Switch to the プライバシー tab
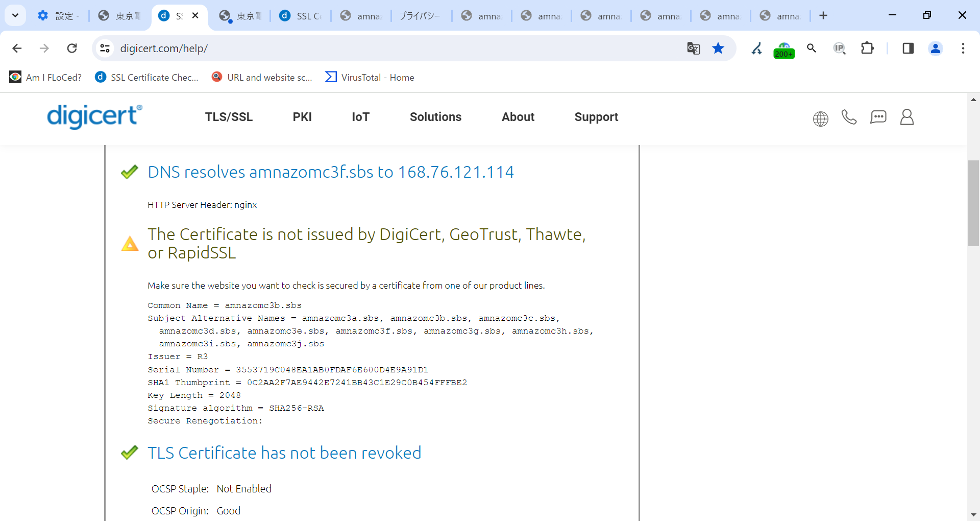Image resolution: width=980 pixels, height=521 pixels. (420, 16)
